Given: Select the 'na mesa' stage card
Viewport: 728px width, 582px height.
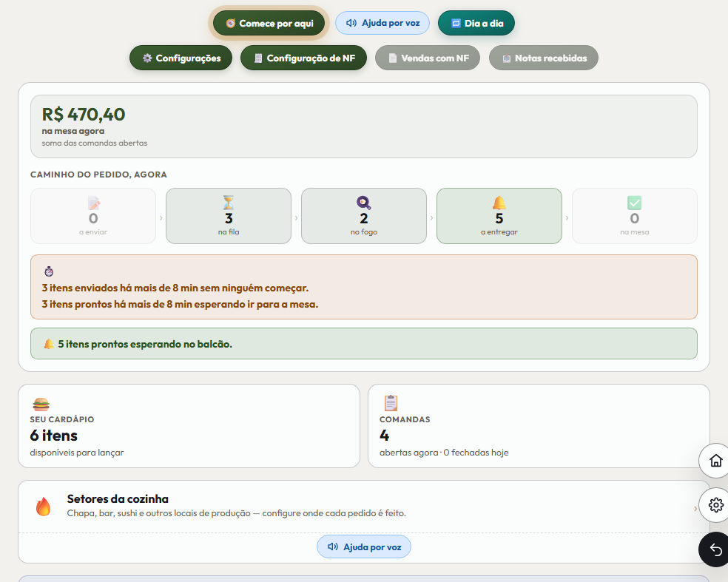Looking at the screenshot, I should [x=635, y=216].
